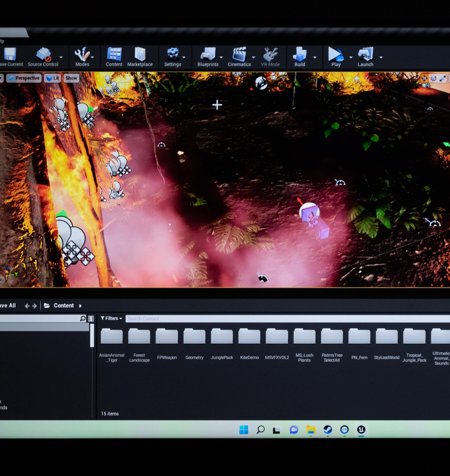This screenshot has height=476, width=450.
Task: Expand the Content path breadcrumb arrow
Action: (x=80, y=306)
